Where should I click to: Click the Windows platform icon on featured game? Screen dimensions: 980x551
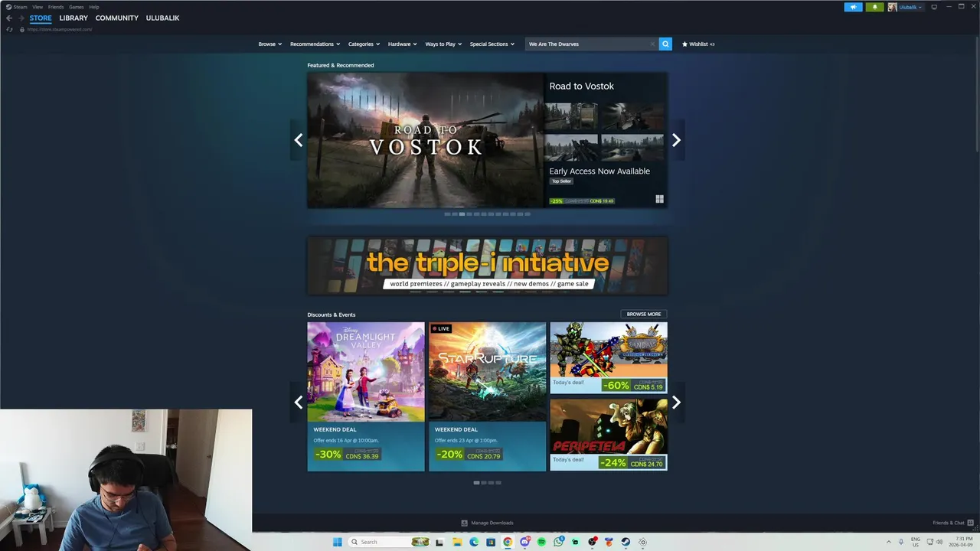[x=659, y=199]
